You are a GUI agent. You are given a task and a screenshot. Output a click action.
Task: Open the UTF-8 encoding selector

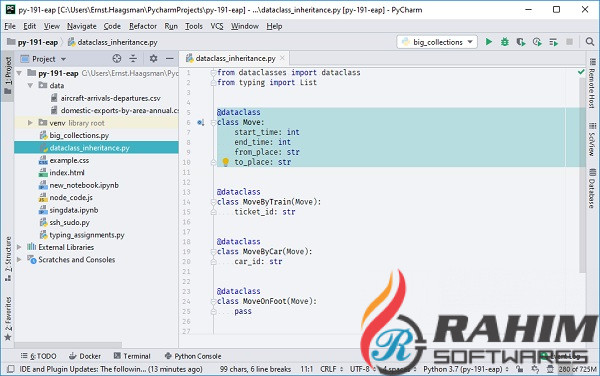pos(362,369)
